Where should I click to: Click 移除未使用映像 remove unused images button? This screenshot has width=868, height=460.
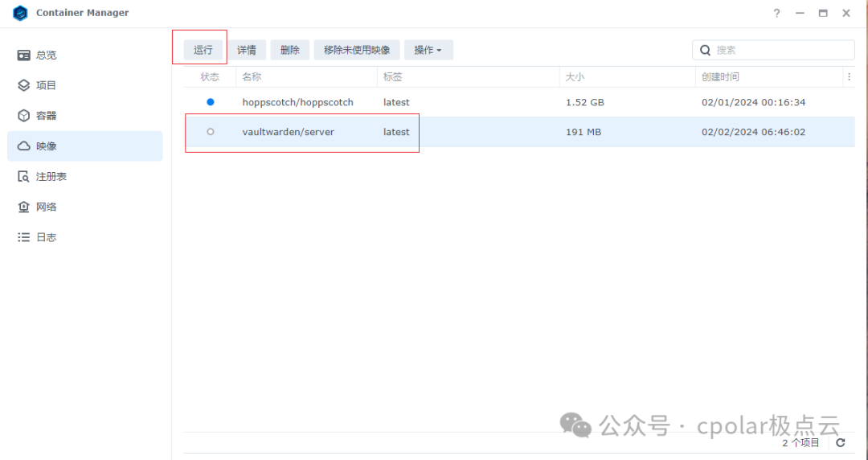tap(357, 50)
